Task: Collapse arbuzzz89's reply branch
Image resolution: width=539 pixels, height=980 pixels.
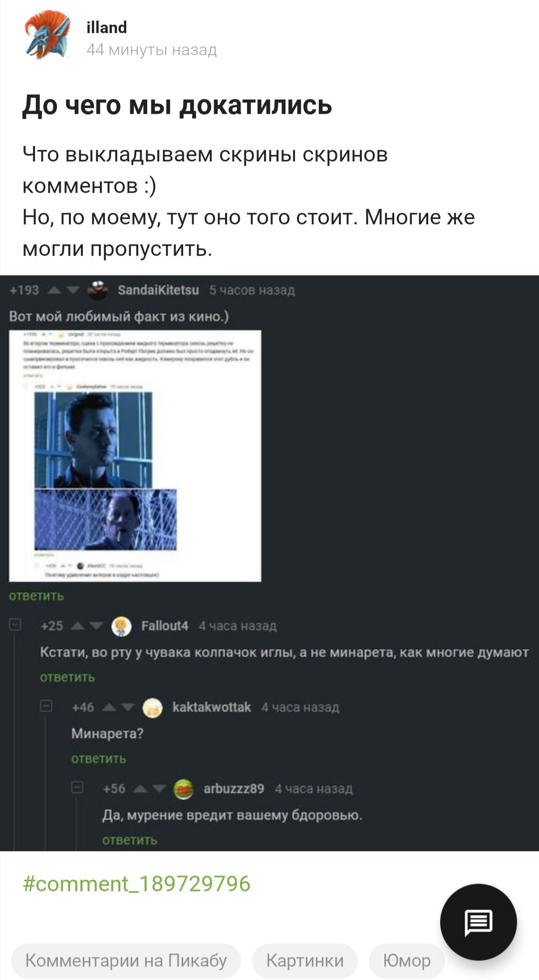Action: (77, 787)
